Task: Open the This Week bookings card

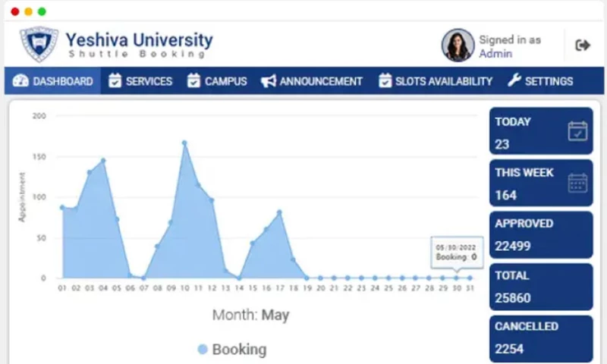Action: (541, 183)
